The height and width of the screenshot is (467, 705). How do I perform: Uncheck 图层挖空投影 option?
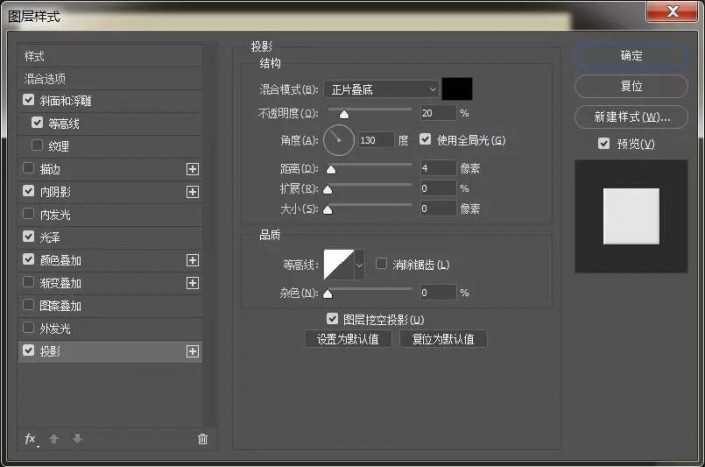point(333,319)
